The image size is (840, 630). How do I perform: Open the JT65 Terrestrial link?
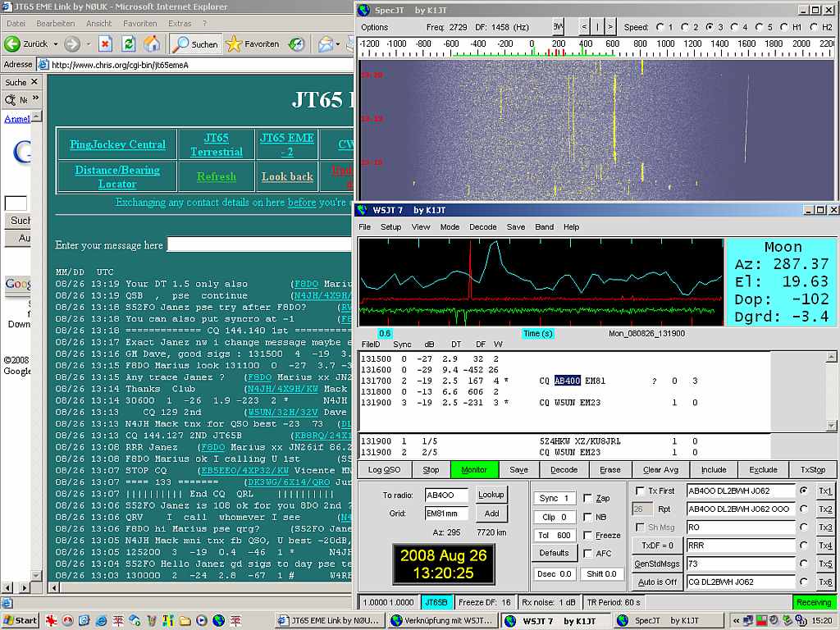tap(217, 144)
